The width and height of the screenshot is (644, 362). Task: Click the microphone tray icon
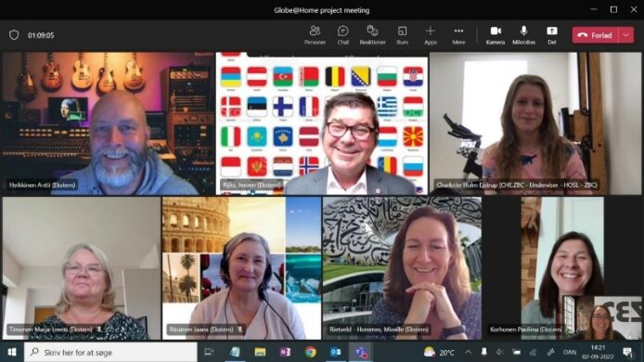coord(484,352)
